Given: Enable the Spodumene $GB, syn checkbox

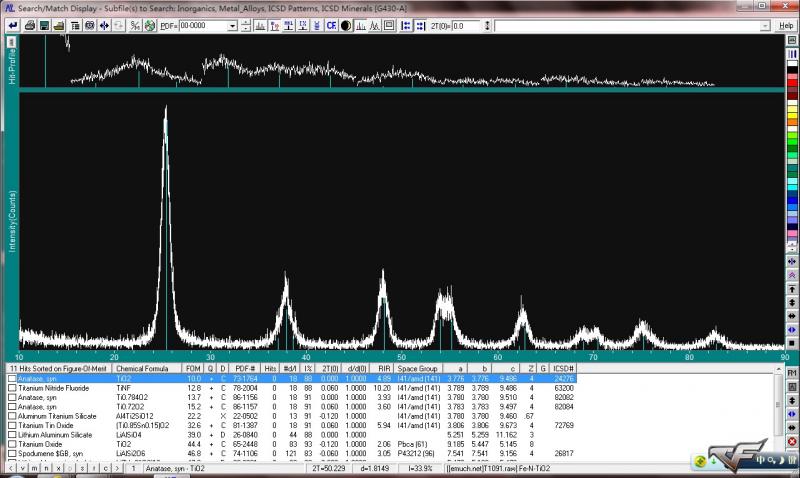Looking at the screenshot, I should point(12,453).
